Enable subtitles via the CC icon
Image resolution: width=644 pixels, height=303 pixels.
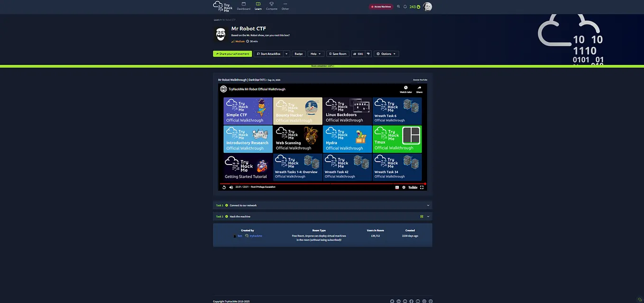(x=397, y=187)
